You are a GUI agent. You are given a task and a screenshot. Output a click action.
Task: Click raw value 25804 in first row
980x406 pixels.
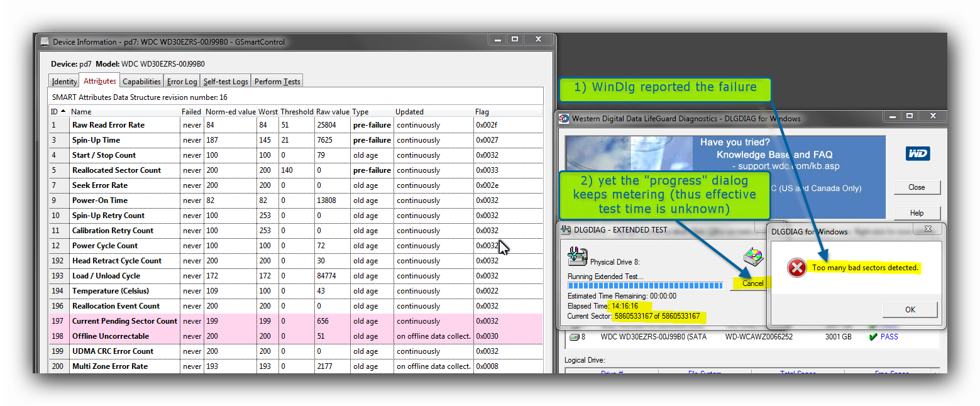pos(328,125)
